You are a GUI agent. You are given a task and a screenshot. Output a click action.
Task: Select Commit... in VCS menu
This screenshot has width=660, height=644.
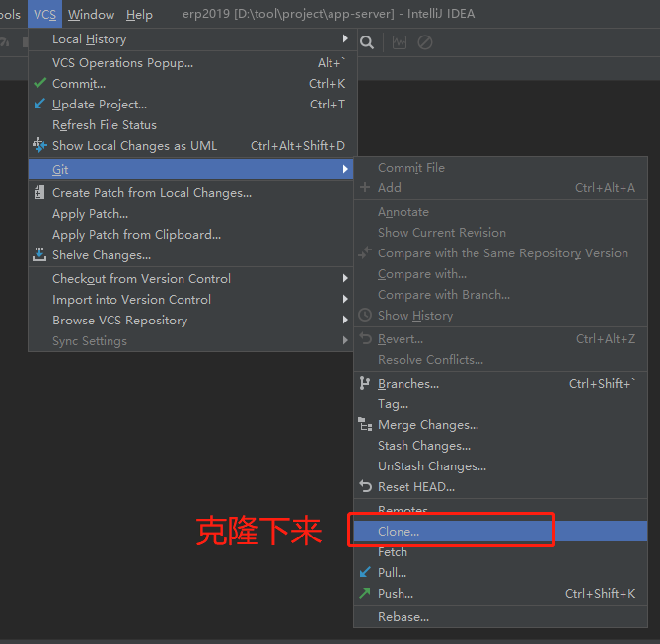(192, 84)
